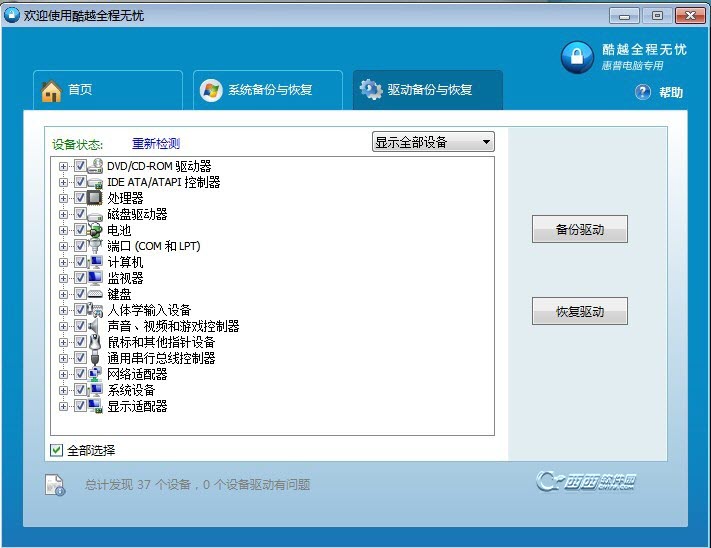Select the 通用串行总线控制器 row text
The image size is (711, 548).
[x=161, y=358]
